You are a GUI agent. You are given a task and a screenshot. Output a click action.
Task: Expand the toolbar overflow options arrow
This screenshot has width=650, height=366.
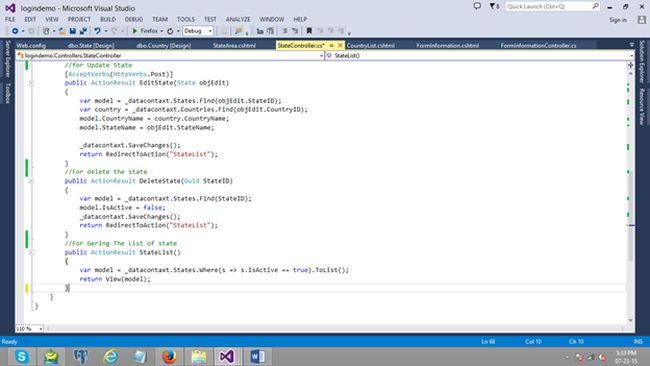point(349,32)
